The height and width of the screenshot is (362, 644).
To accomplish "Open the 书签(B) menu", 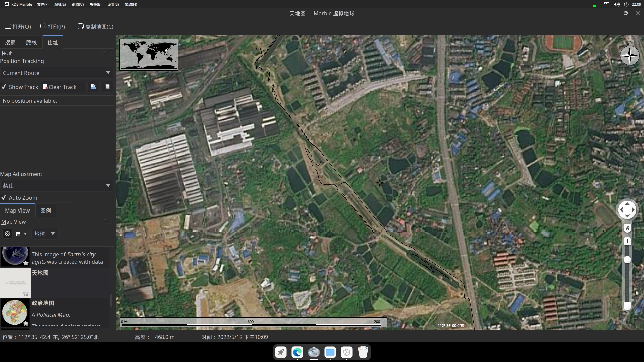I will click(96, 4).
